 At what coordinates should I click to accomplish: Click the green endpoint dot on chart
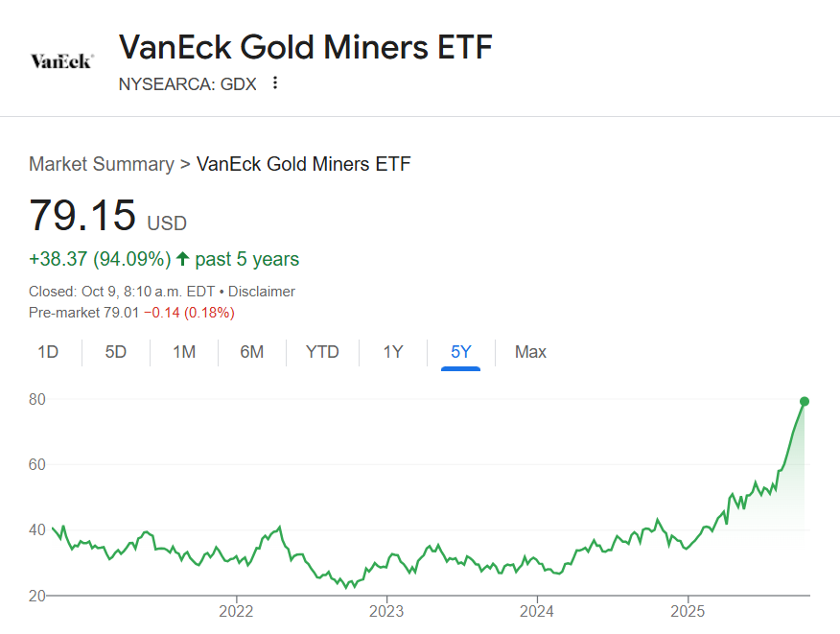[x=805, y=401]
